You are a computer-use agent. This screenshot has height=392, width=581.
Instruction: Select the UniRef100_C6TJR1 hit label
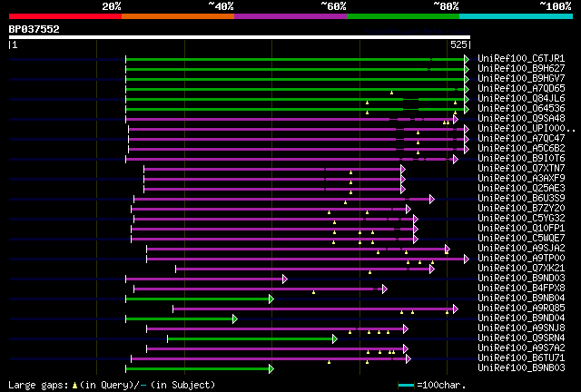[521, 59]
